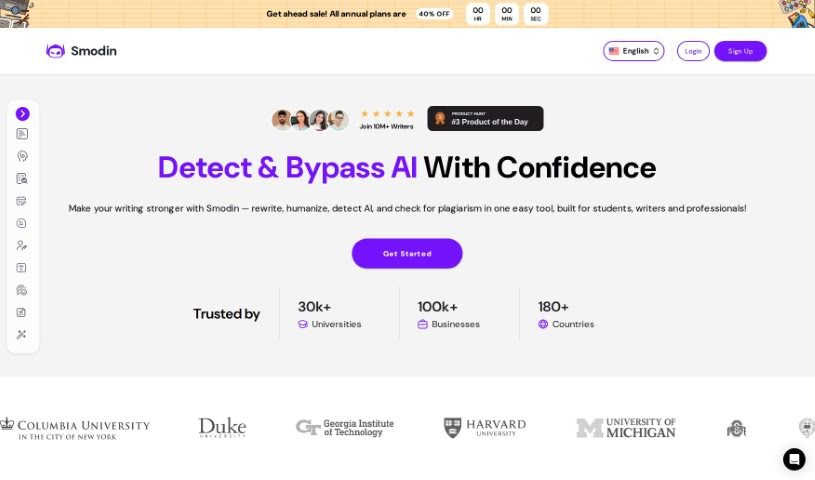Open the text box T icon in sidebar
The height and width of the screenshot is (480, 815).
click(22, 268)
